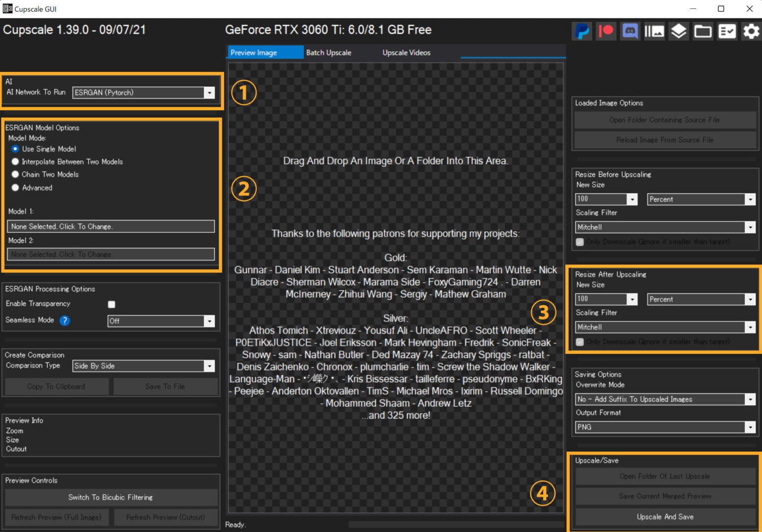Open the Discord server icon
Image resolution: width=762 pixels, height=532 pixels.
(630, 31)
